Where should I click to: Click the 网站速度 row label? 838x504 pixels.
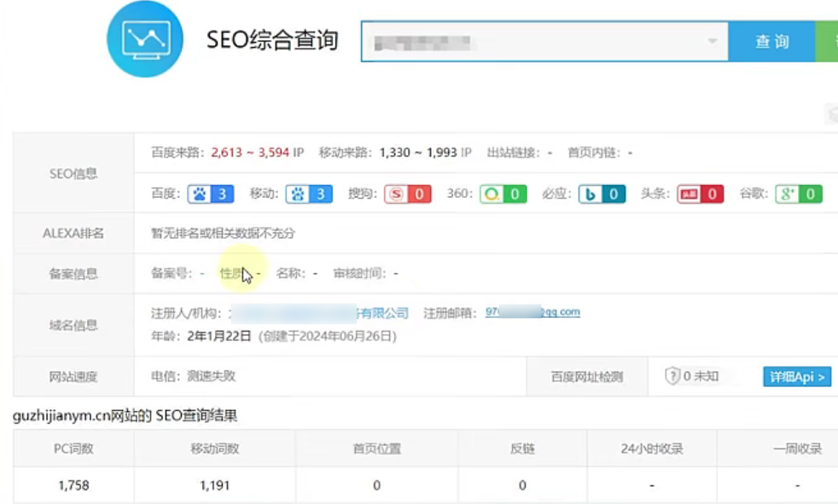coord(73,377)
